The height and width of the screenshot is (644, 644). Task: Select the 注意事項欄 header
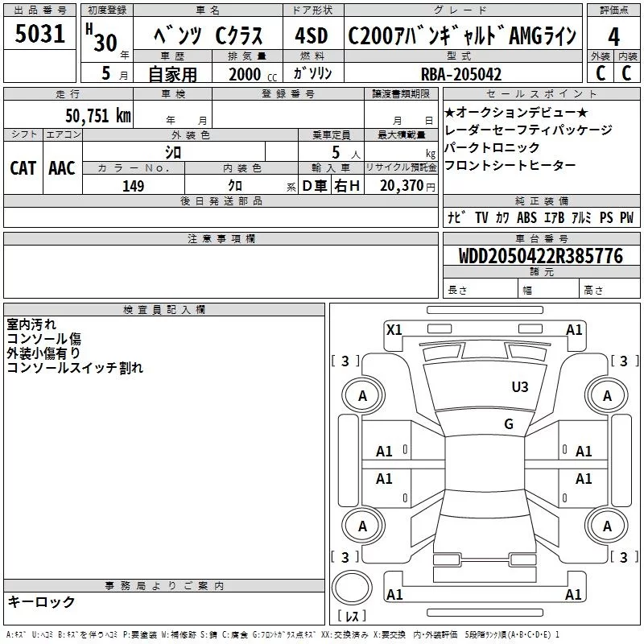pos(221,238)
